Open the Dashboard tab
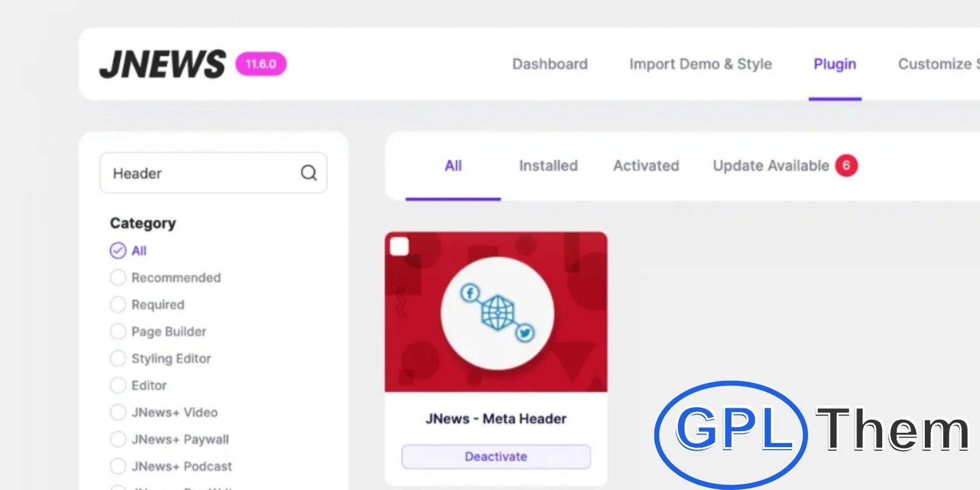 point(550,64)
